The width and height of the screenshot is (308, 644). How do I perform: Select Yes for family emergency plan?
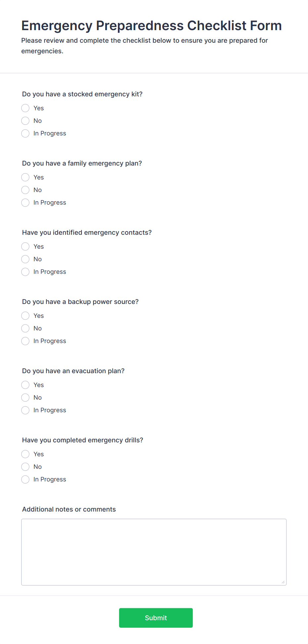[25, 177]
